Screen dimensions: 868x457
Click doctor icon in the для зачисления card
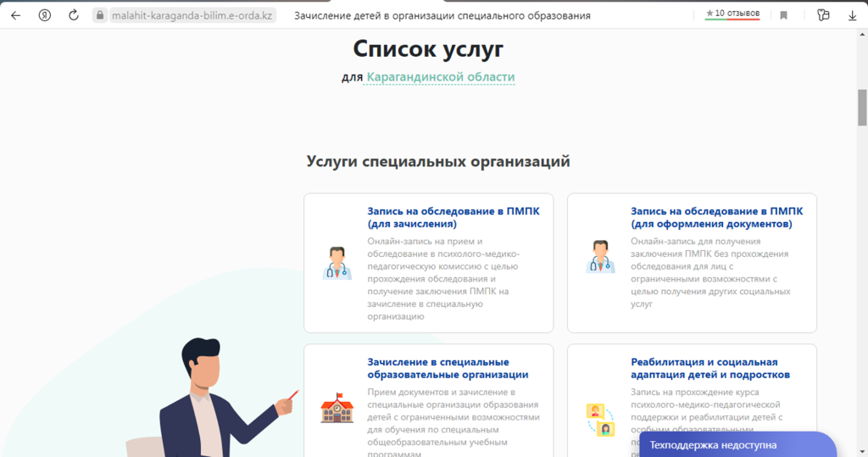tap(337, 263)
